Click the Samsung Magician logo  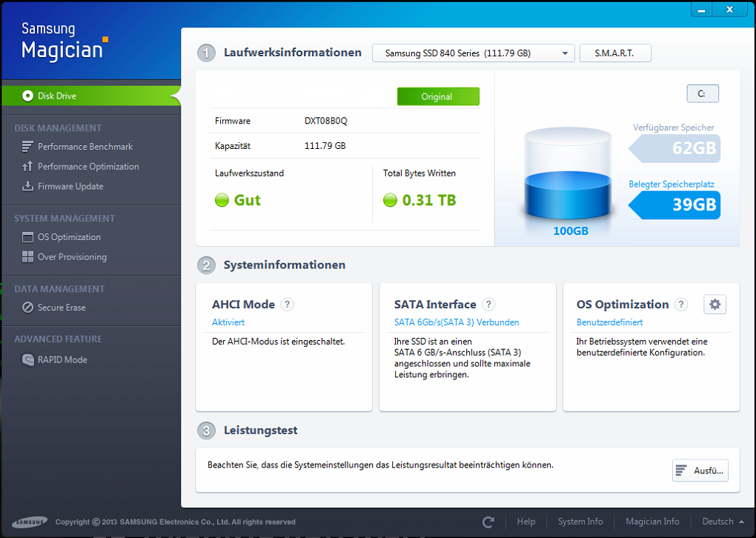(x=65, y=42)
